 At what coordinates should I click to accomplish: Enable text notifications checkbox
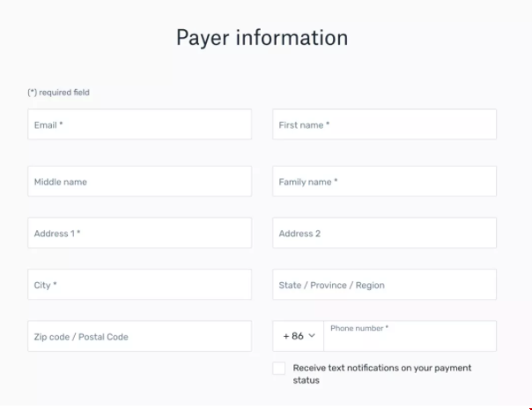(x=279, y=369)
